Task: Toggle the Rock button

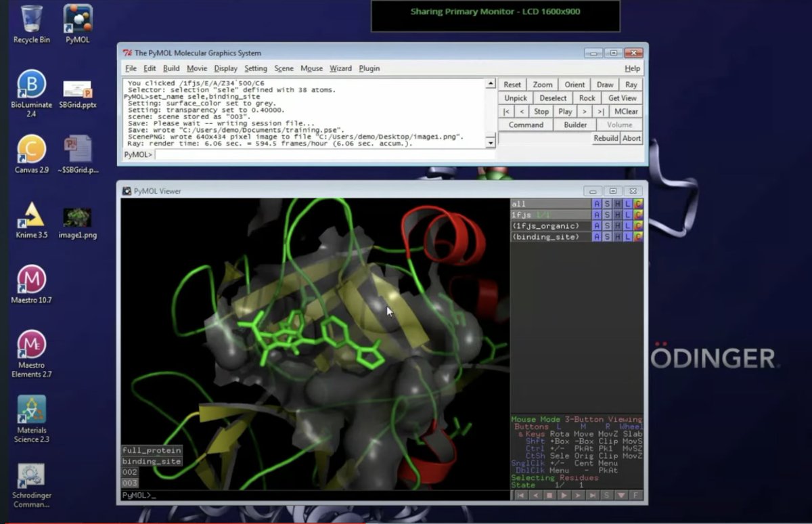Action: pos(587,98)
